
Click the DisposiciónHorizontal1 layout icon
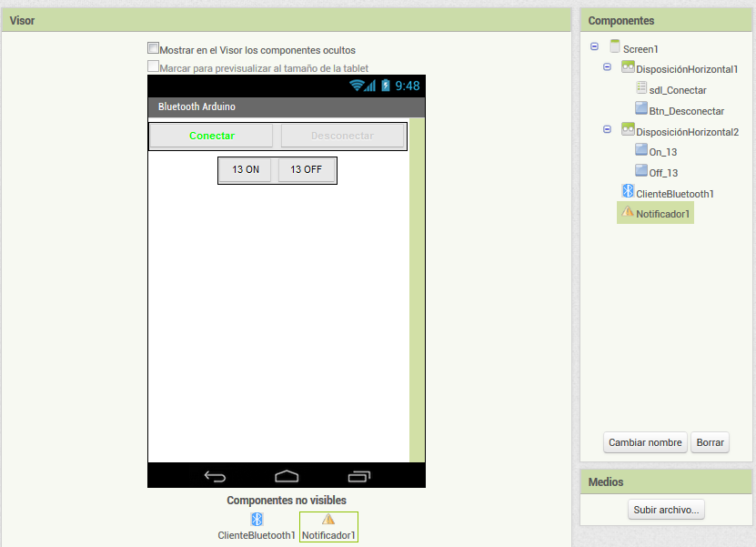point(628,67)
